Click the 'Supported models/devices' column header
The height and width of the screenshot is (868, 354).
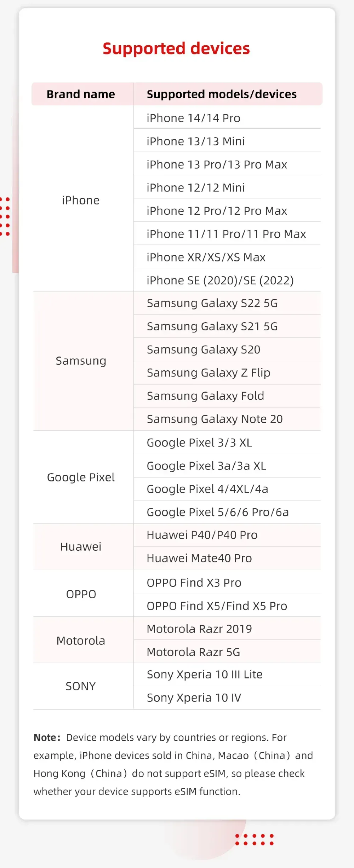click(x=222, y=94)
